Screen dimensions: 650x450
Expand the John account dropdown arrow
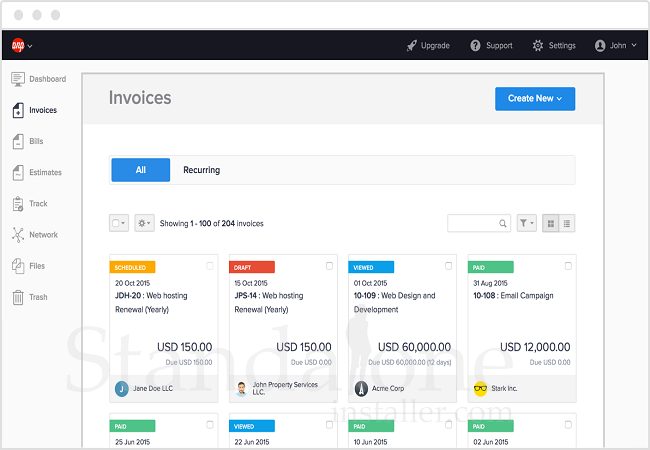coord(634,45)
